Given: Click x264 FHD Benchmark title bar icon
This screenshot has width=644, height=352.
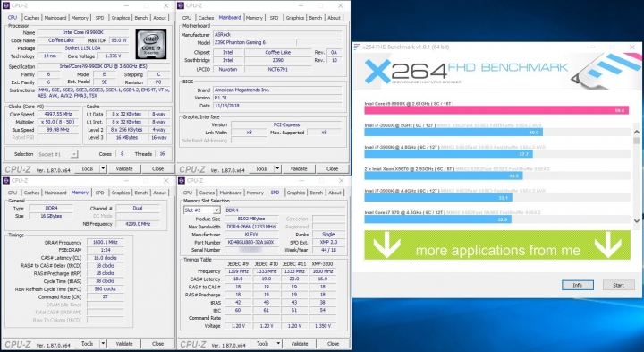Looking at the screenshot, I should click(x=357, y=47).
